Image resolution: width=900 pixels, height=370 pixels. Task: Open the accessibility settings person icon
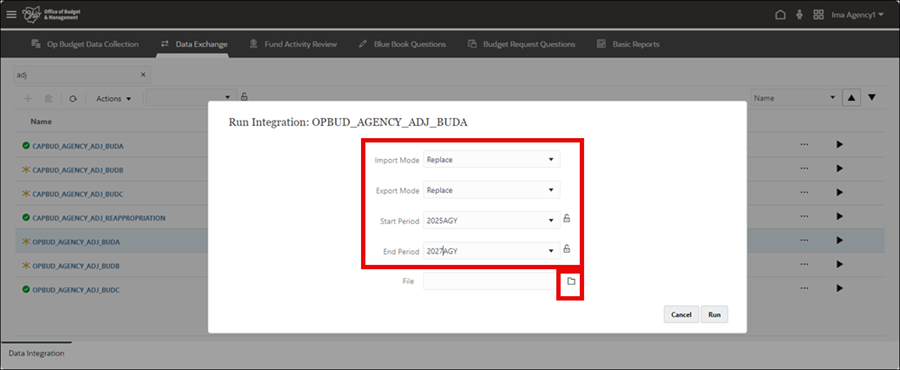tap(800, 14)
